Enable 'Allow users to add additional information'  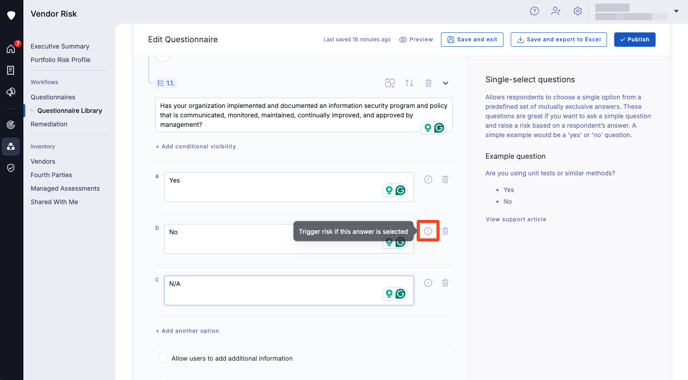point(163,358)
